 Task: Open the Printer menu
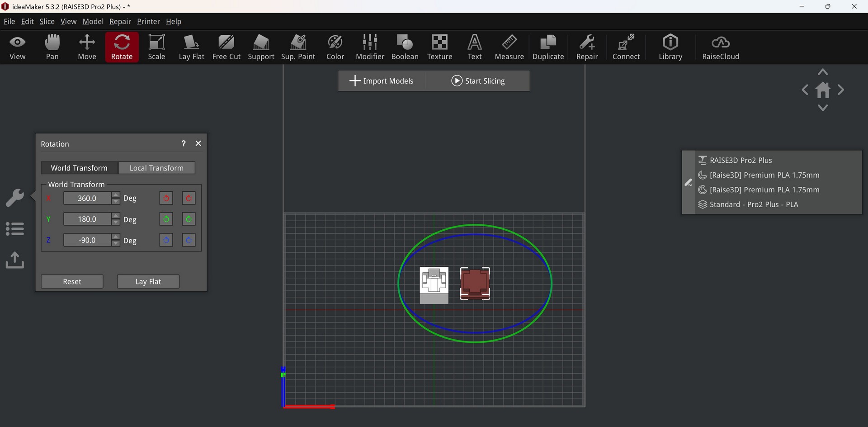(x=149, y=21)
